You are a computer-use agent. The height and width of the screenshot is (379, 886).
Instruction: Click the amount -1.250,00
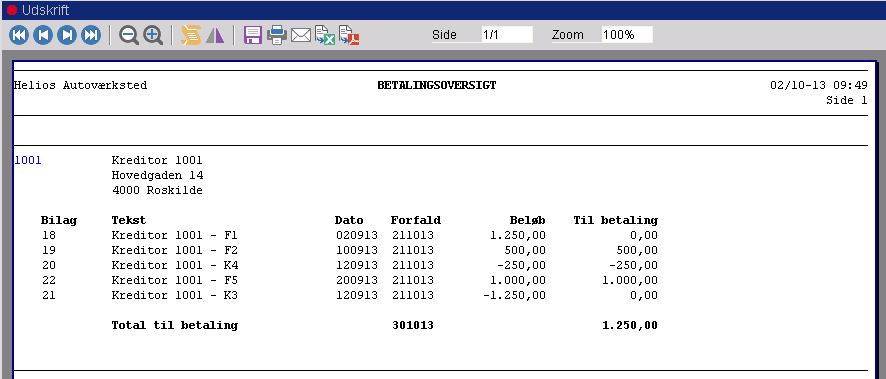point(515,295)
